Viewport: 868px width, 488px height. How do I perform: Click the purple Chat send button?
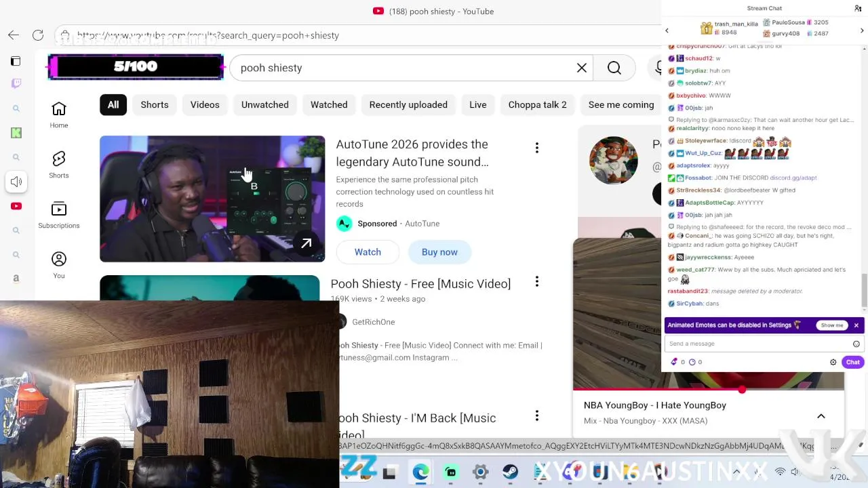coord(852,362)
